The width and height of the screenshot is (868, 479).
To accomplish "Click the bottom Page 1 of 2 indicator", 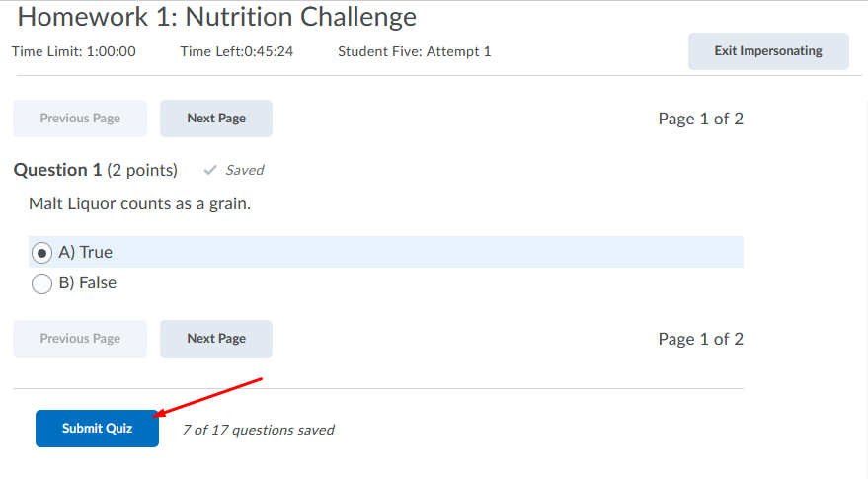I will tap(700, 339).
